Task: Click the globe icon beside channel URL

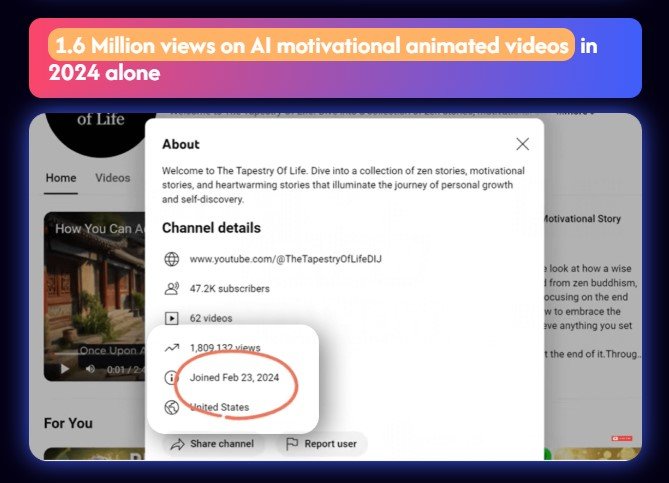Action: click(171, 259)
